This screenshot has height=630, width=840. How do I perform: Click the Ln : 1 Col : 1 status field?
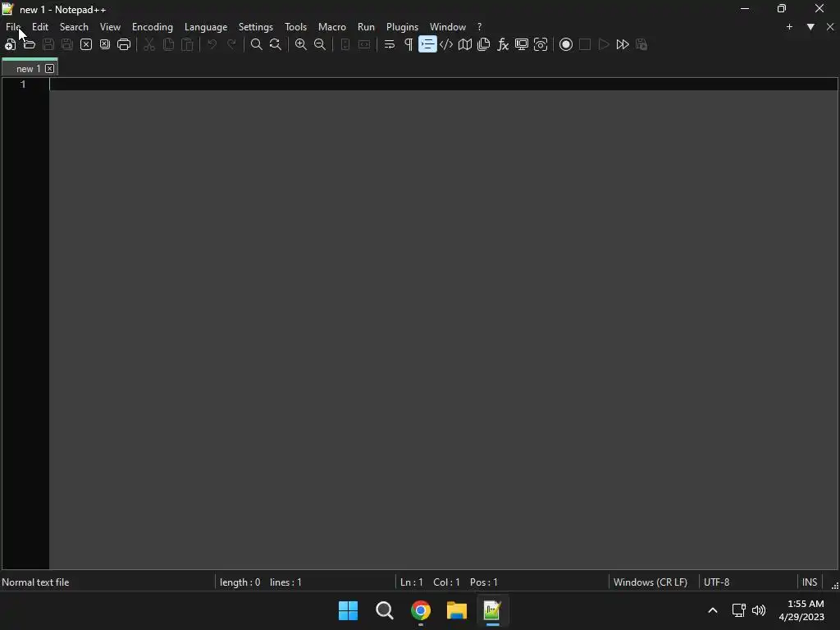(x=449, y=582)
